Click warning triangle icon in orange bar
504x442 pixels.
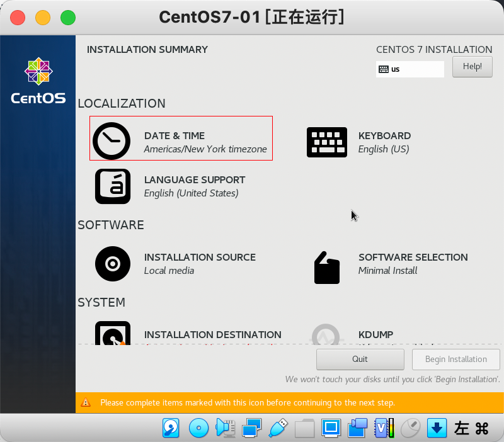[86, 402]
